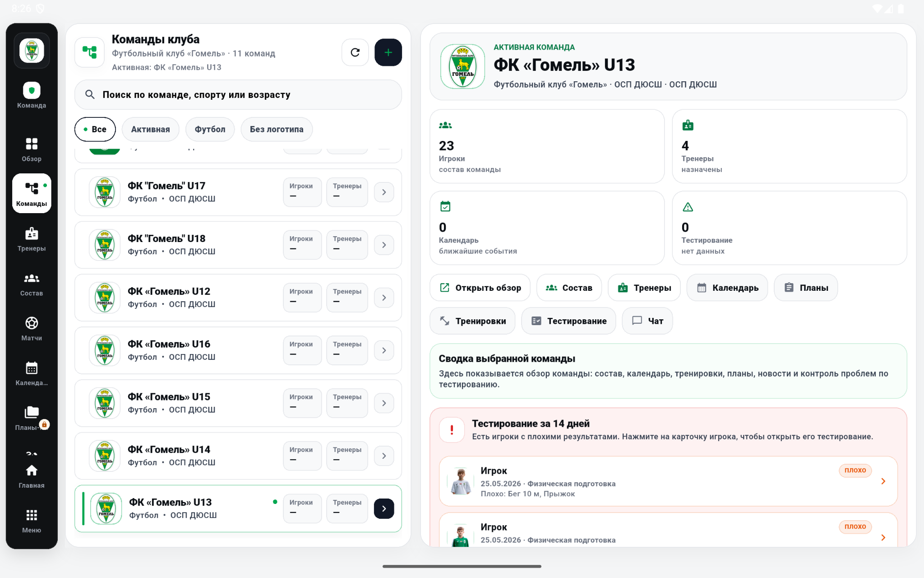Expand first Игрок test result arrow
The height and width of the screenshot is (578, 924).
point(883,481)
